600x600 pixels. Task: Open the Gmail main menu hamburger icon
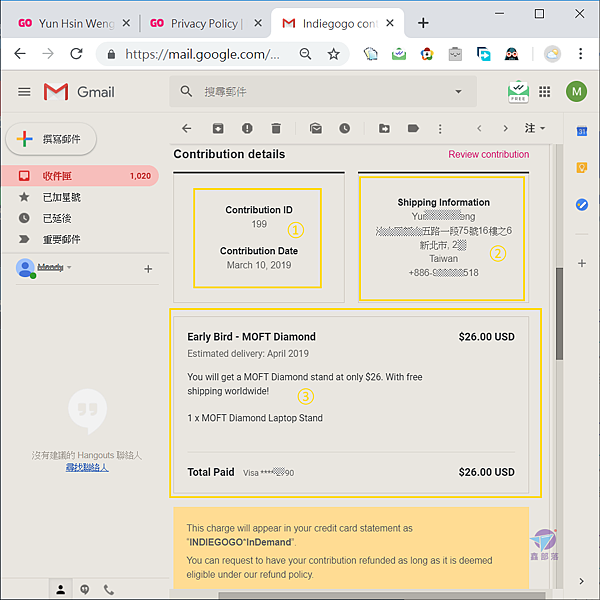pyautogui.click(x=24, y=92)
